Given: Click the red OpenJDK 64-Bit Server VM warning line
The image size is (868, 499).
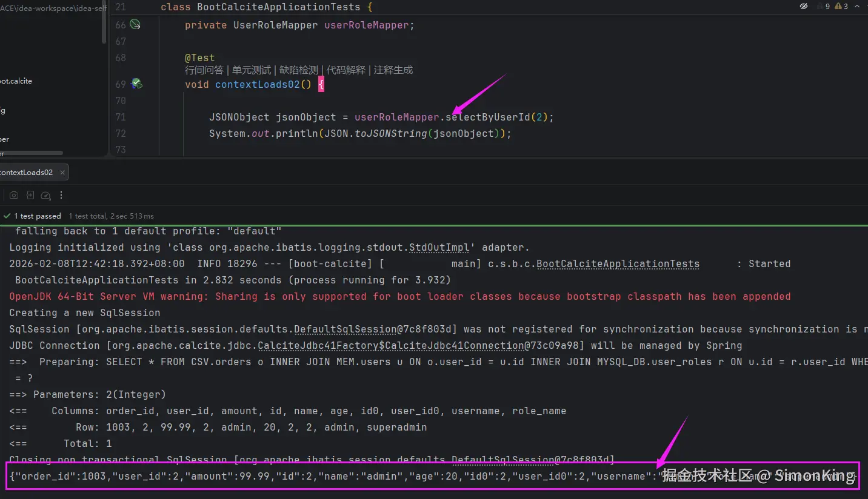Looking at the screenshot, I should coord(400,296).
